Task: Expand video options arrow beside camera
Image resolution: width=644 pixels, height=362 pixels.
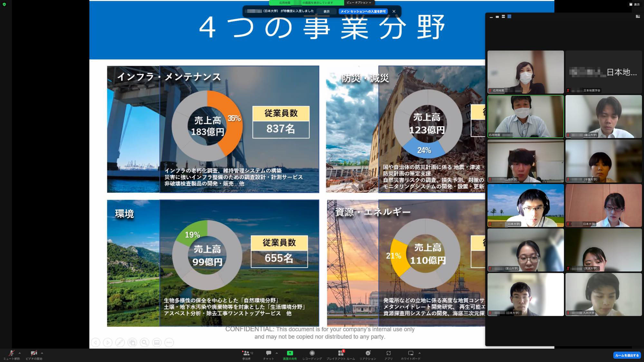Action: point(42,353)
